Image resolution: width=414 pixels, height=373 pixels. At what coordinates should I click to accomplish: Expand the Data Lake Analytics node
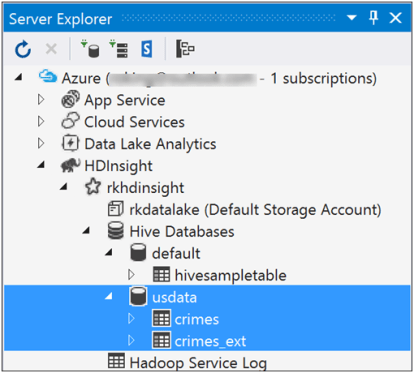(41, 143)
